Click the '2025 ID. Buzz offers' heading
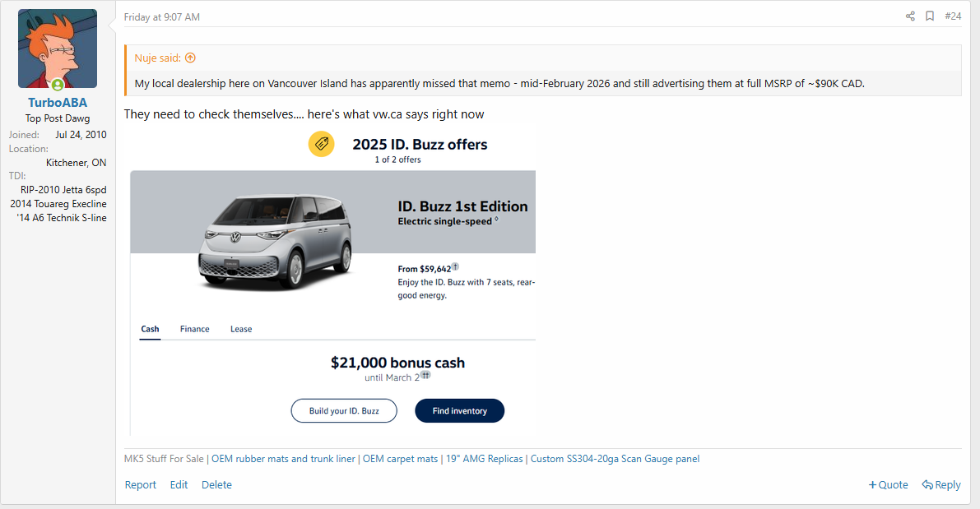The width and height of the screenshot is (980, 509). pyautogui.click(x=420, y=144)
